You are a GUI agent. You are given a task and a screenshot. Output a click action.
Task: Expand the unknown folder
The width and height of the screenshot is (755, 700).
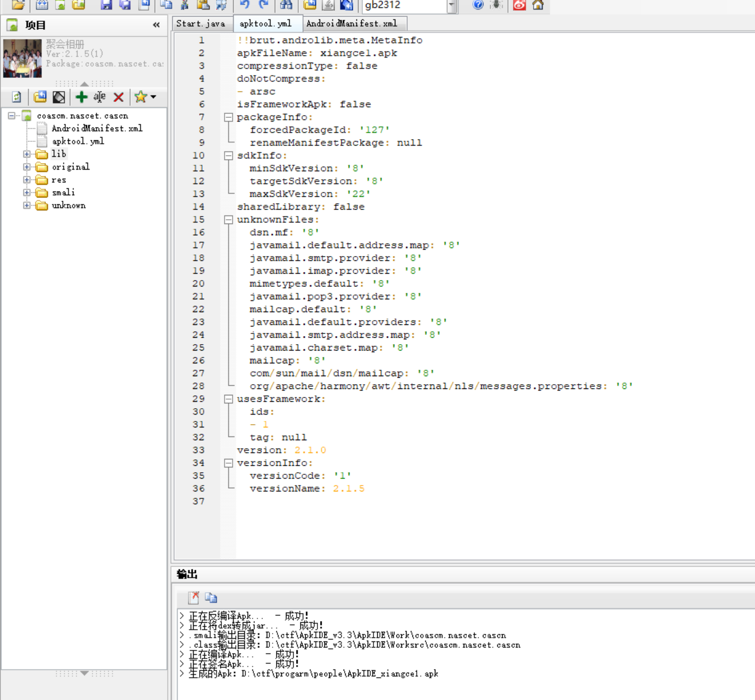(27, 205)
